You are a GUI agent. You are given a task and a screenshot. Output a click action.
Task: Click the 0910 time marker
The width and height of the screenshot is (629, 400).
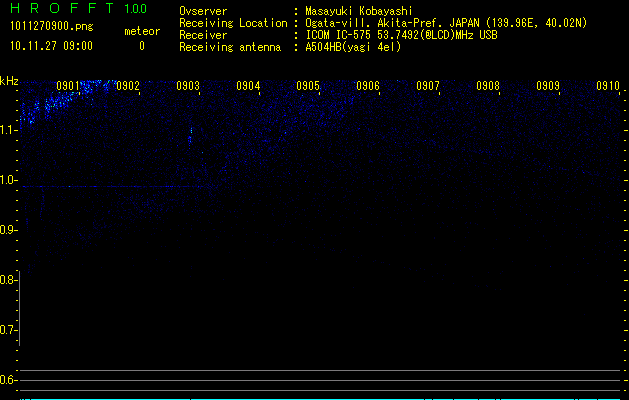(608, 86)
